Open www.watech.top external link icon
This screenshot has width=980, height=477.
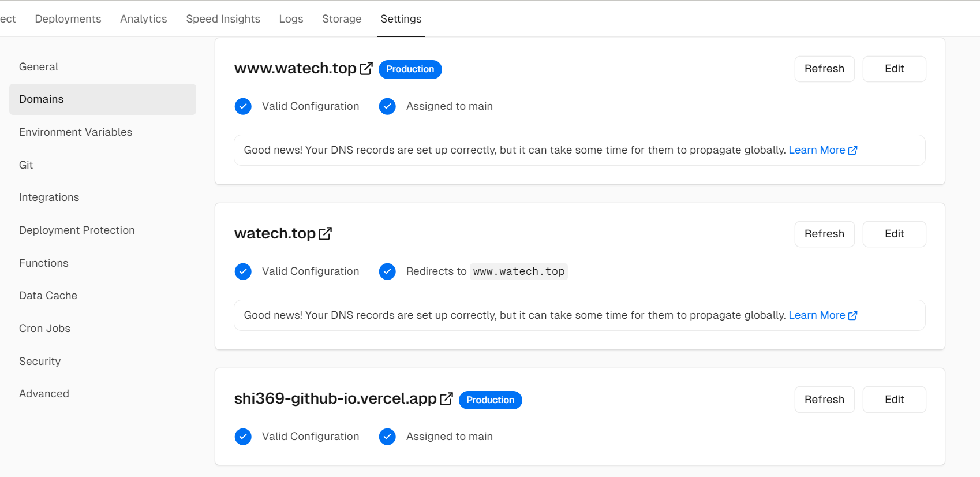[366, 69]
